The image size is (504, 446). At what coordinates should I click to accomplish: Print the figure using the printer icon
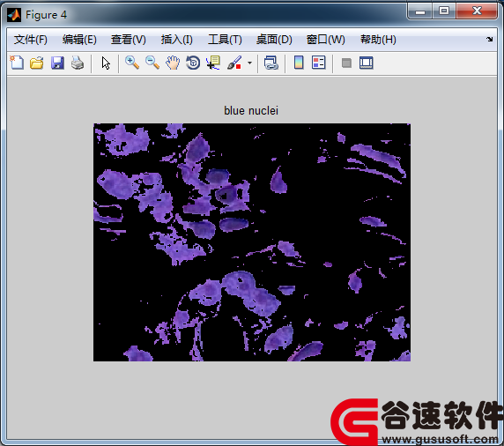[x=78, y=63]
